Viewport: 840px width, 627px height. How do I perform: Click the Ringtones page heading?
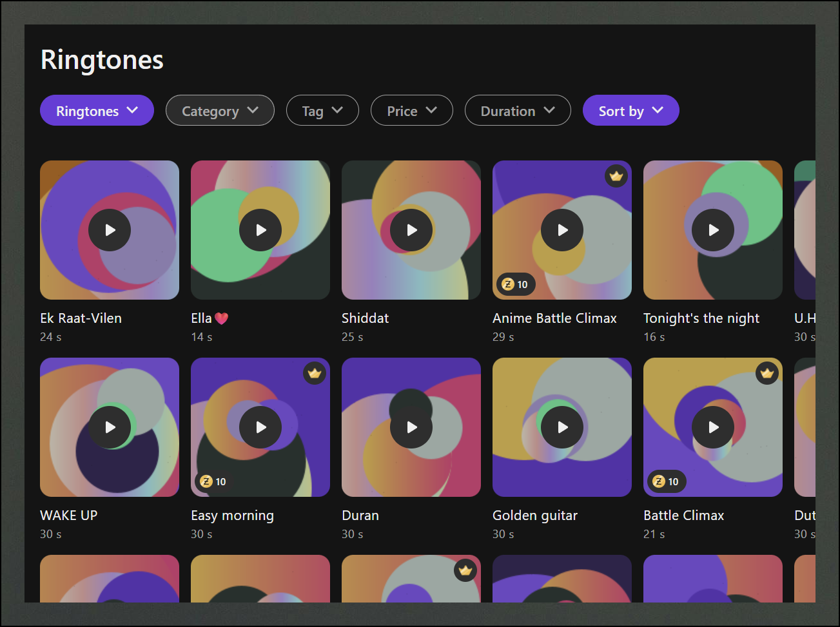tap(102, 60)
